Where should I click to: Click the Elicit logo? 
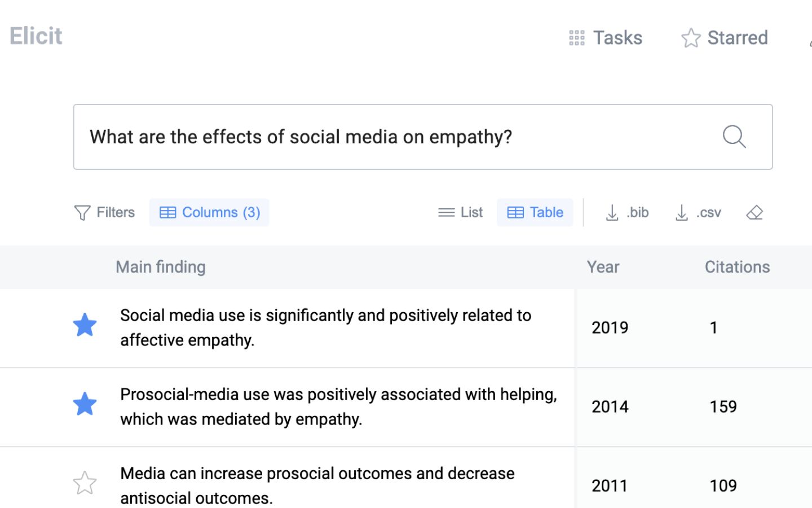coord(36,36)
